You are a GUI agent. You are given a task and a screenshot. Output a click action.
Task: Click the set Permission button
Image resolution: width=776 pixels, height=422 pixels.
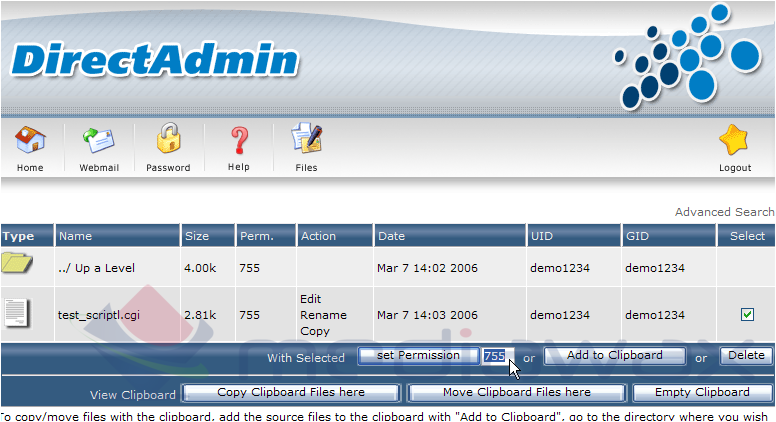[418, 356]
